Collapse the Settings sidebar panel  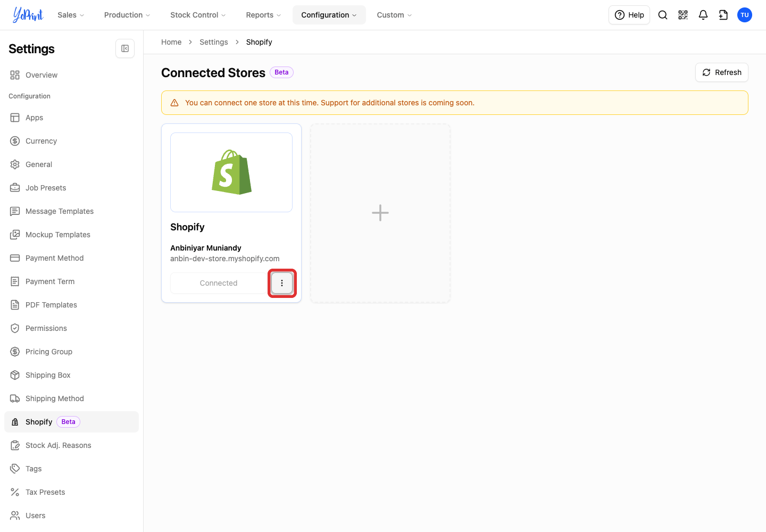(x=125, y=48)
